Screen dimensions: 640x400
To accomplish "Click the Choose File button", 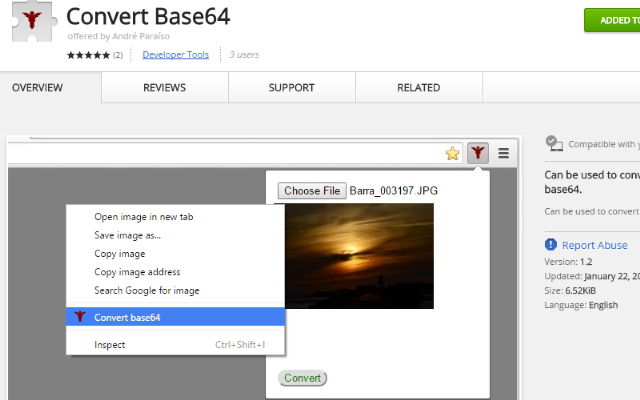I will (x=312, y=191).
